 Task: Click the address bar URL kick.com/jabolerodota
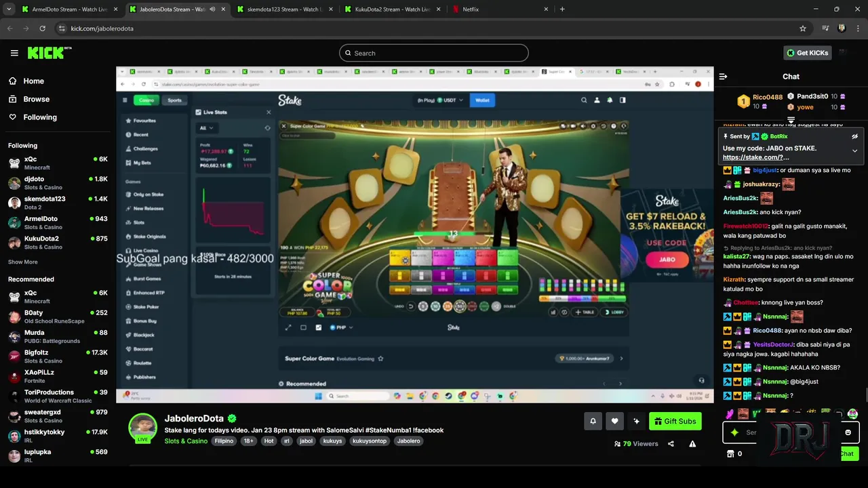pyautogui.click(x=102, y=28)
